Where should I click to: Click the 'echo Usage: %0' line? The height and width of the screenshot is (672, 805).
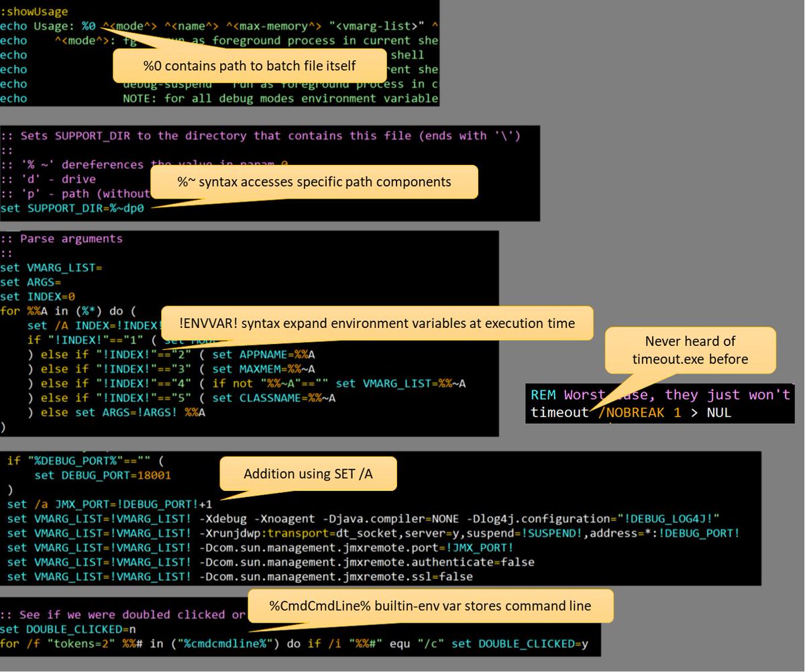219,26
